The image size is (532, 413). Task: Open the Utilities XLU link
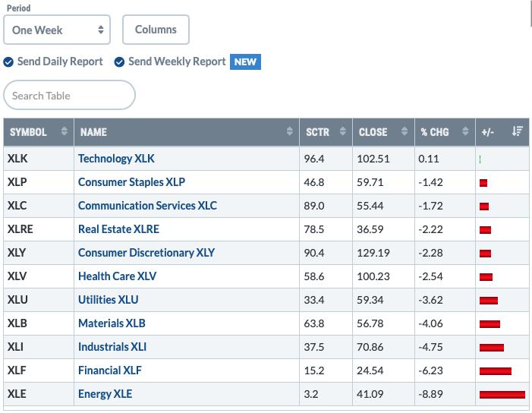click(x=109, y=300)
